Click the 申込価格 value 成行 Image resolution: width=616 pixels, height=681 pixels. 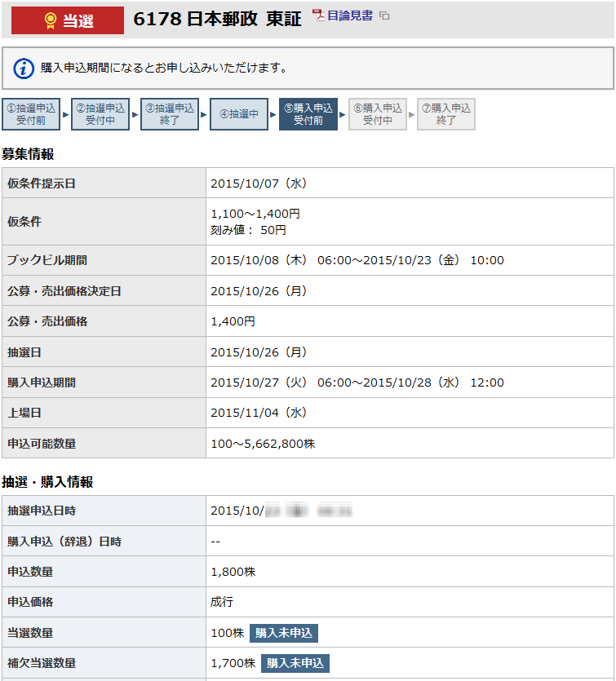point(222,602)
